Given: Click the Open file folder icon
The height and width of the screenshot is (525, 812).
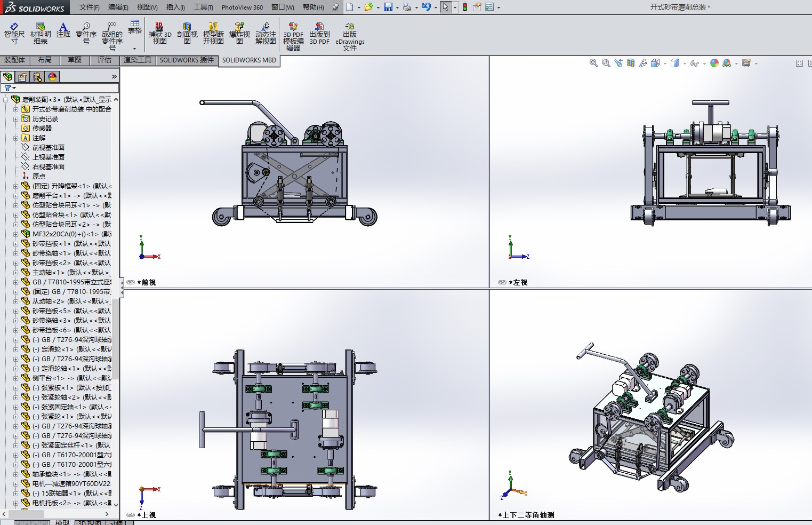Looking at the screenshot, I should (368, 7).
